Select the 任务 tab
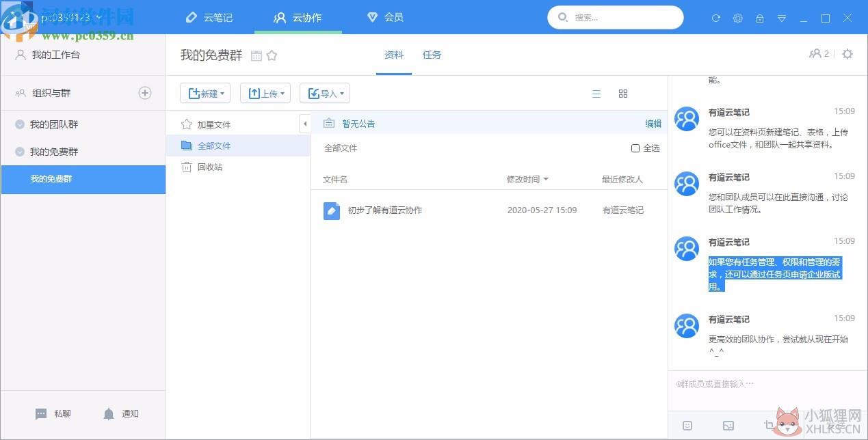The image size is (868, 440). click(x=432, y=55)
